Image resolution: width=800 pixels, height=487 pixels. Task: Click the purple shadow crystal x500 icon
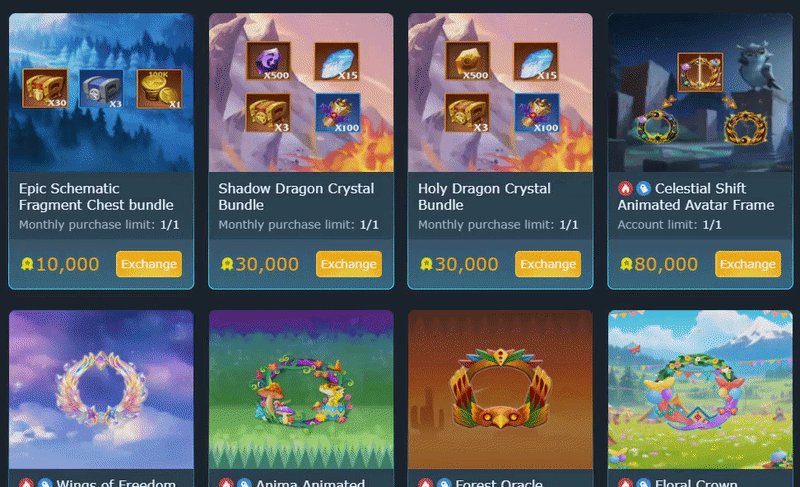tap(268, 61)
